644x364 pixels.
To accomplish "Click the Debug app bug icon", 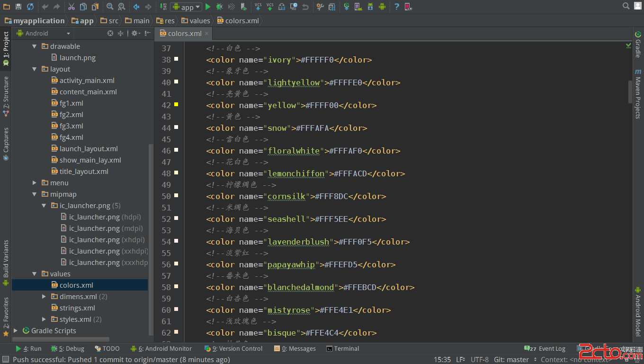I will tap(219, 7).
